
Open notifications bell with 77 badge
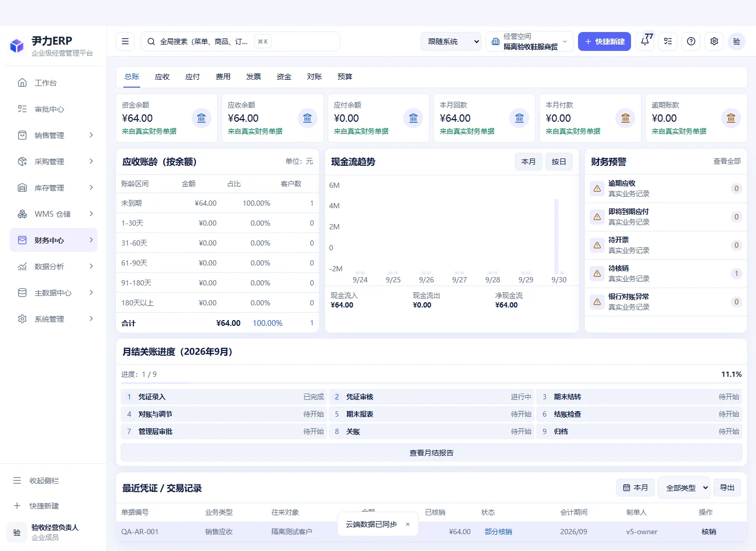click(645, 41)
